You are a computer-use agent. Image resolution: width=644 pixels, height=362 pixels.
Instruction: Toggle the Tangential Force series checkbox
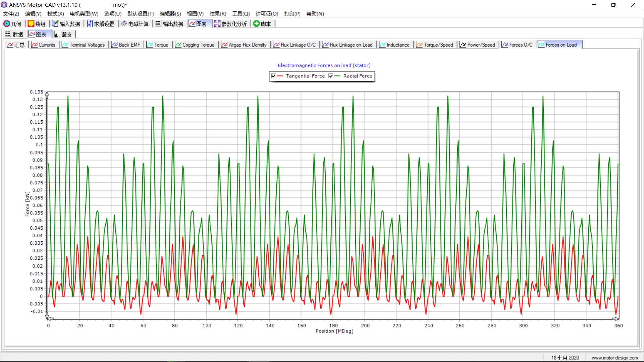pos(273,76)
